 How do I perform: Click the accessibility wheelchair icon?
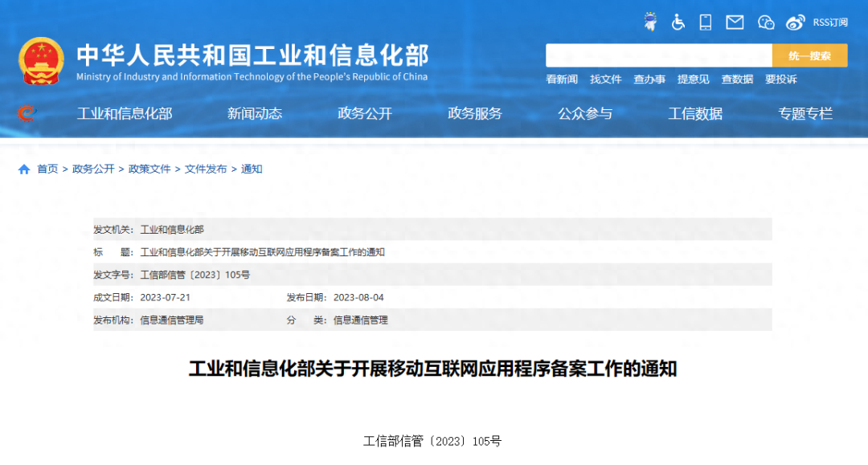pos(678,22)
